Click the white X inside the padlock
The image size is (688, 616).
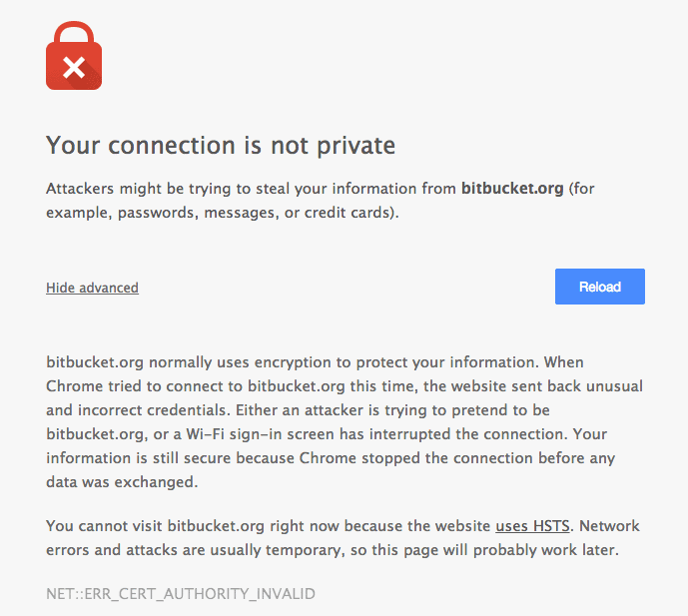(74, 67)
